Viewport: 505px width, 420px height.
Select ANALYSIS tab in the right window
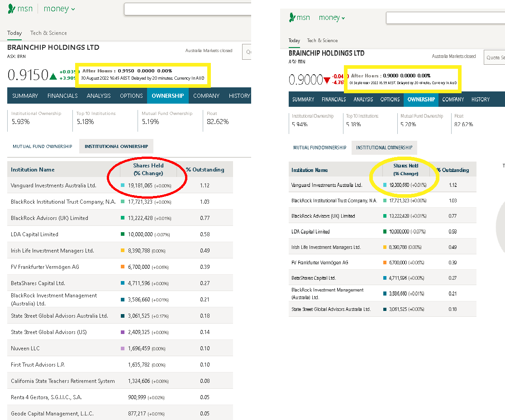tap(363, 100)
